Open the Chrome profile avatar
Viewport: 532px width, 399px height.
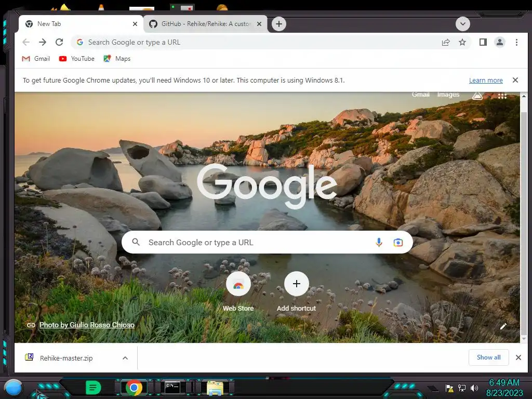click(499, 42)
